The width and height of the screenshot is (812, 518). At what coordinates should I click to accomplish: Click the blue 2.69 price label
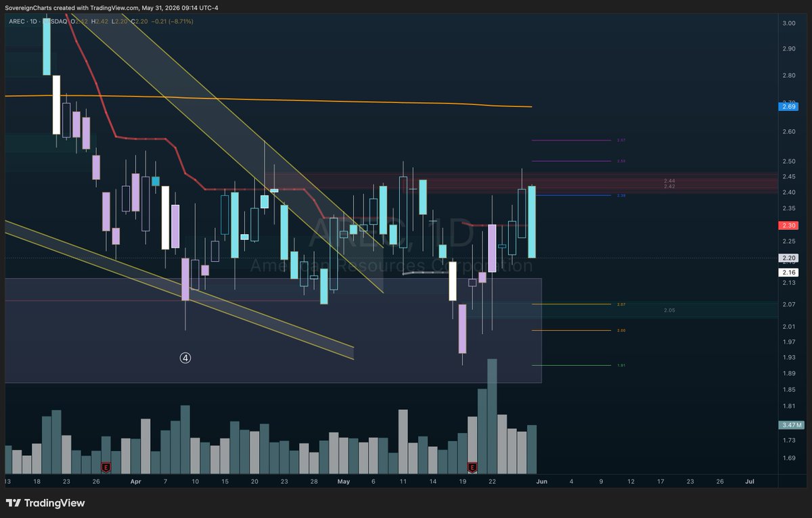click(790, 106)
